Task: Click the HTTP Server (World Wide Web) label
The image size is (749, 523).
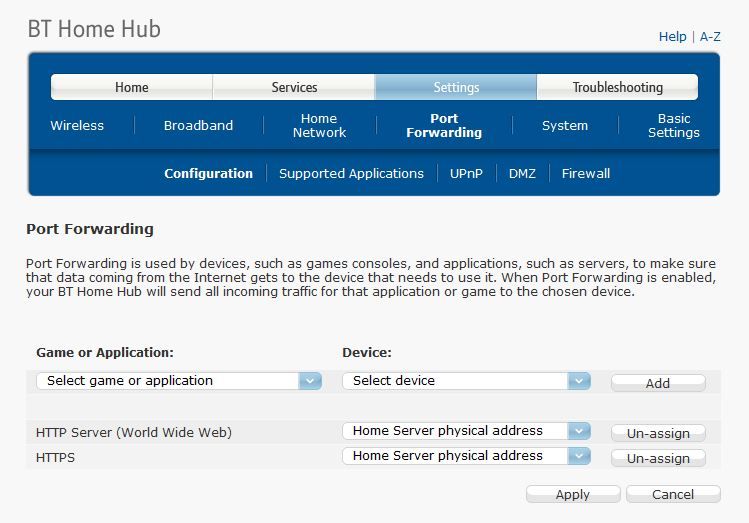Action: click(x=134, y=433)
